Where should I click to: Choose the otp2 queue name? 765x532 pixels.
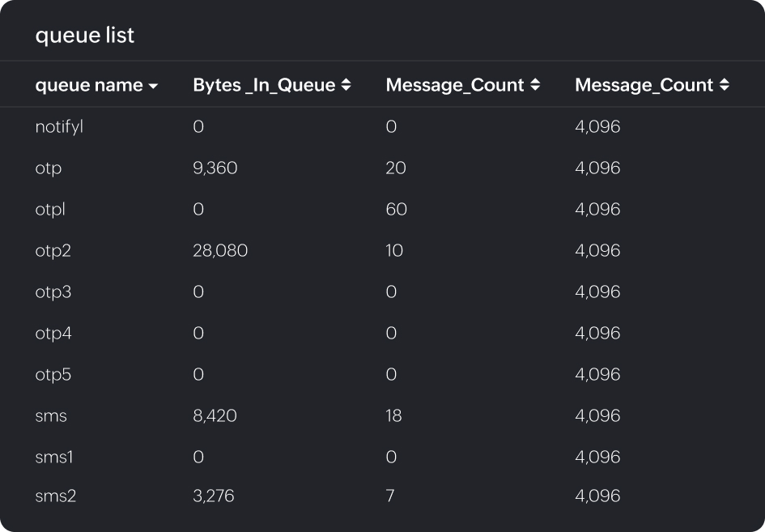tap(53, 251)
